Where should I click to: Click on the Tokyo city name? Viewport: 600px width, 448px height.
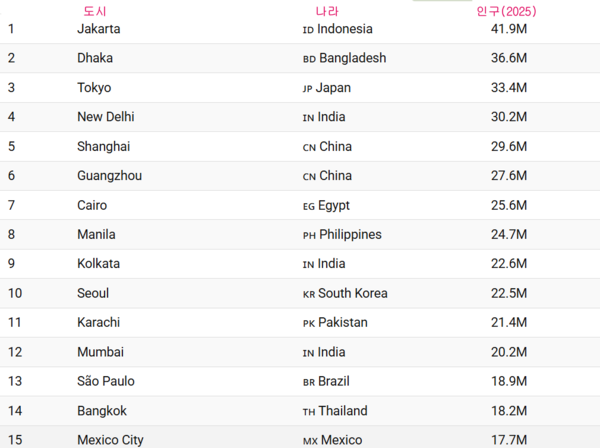pyautogui.click(x=94, y=88)
